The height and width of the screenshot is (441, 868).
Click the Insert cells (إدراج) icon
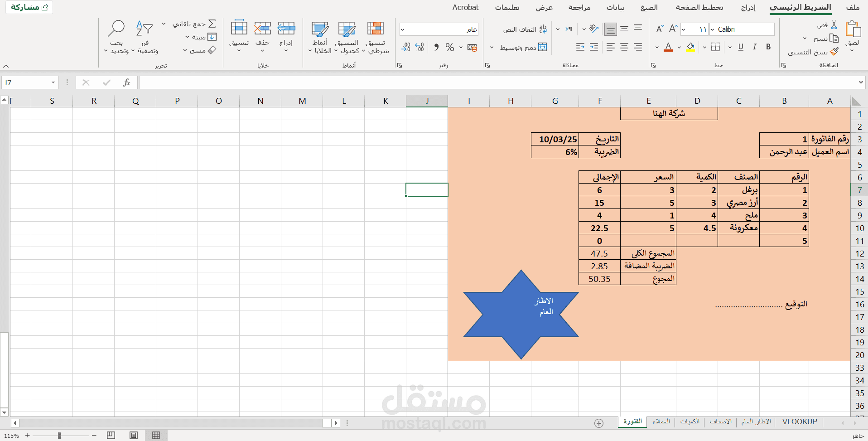tap(286, 28)
